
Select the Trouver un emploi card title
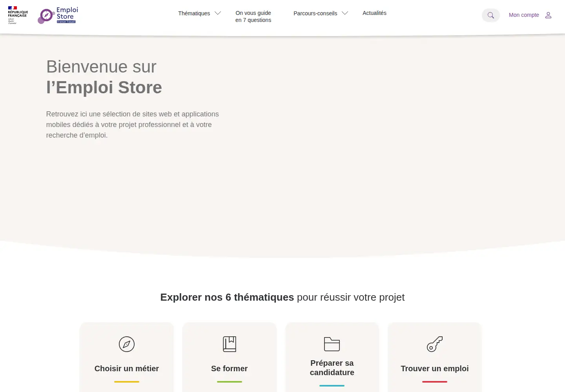[435, 368]
